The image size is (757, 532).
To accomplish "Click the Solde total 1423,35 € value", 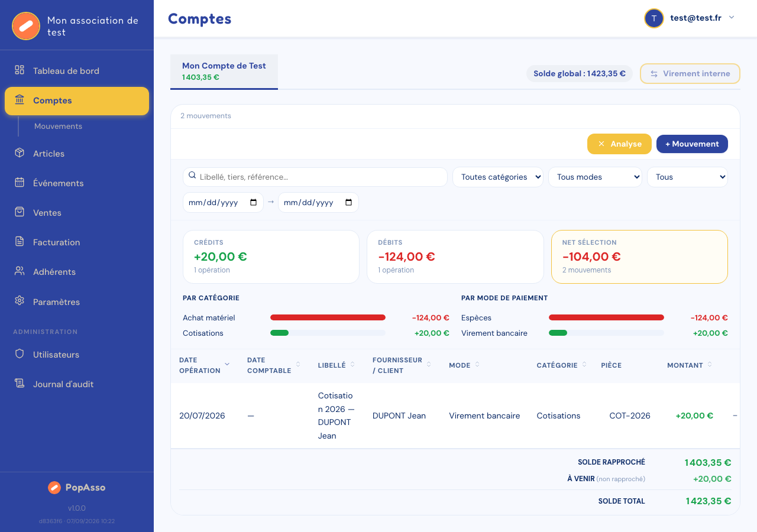I will click(709, 501).
